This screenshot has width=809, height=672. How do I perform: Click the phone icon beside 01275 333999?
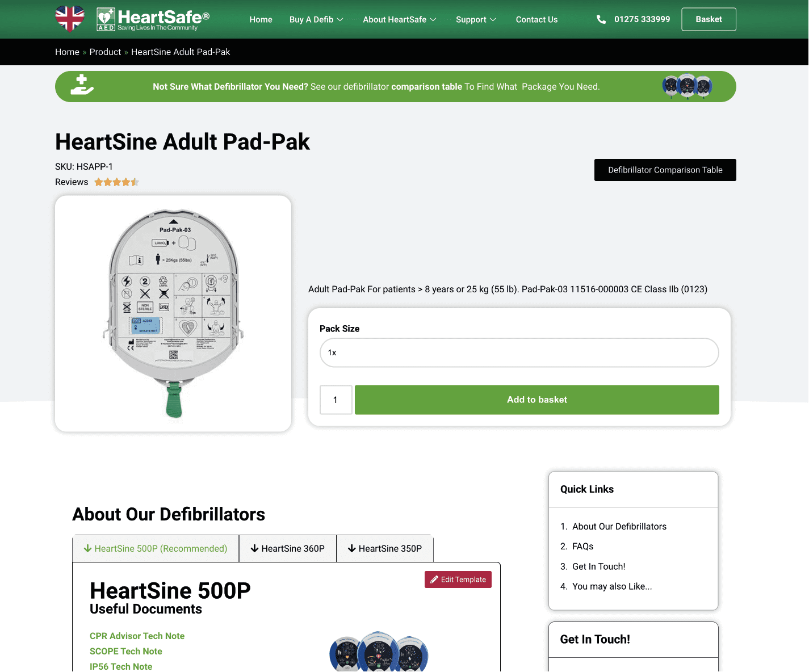601,19
